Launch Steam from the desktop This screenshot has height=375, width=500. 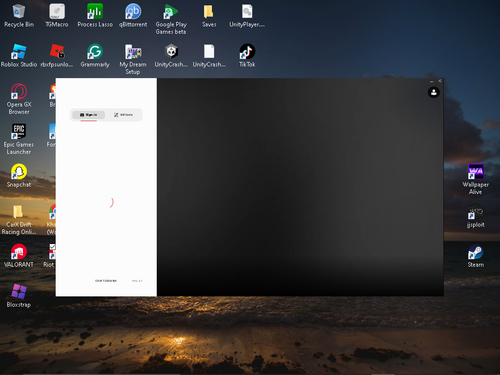point(476,256)
